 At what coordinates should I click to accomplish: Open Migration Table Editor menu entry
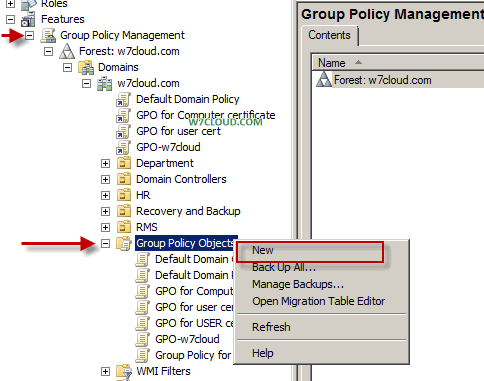coord(318,301)
